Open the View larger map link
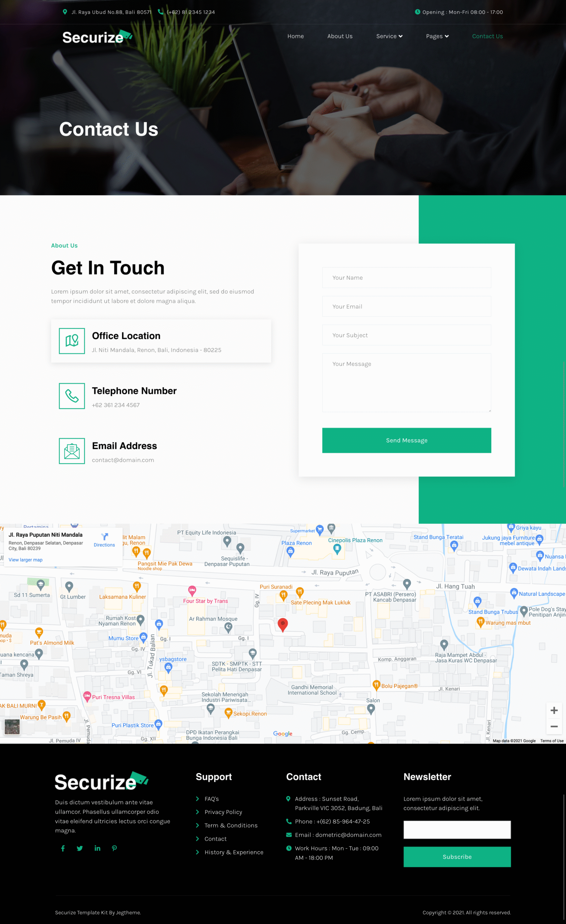Screen dimensions: 566x924 click(x=26, y=560)
